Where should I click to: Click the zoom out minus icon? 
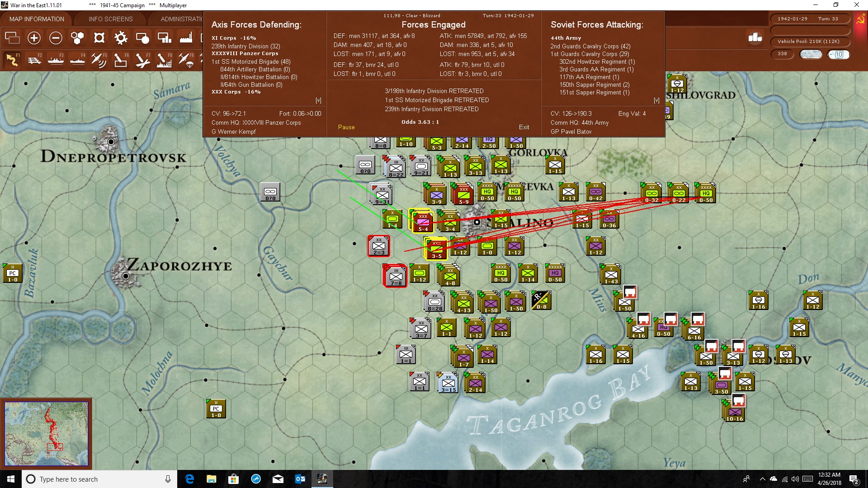(x=56, y=38)
